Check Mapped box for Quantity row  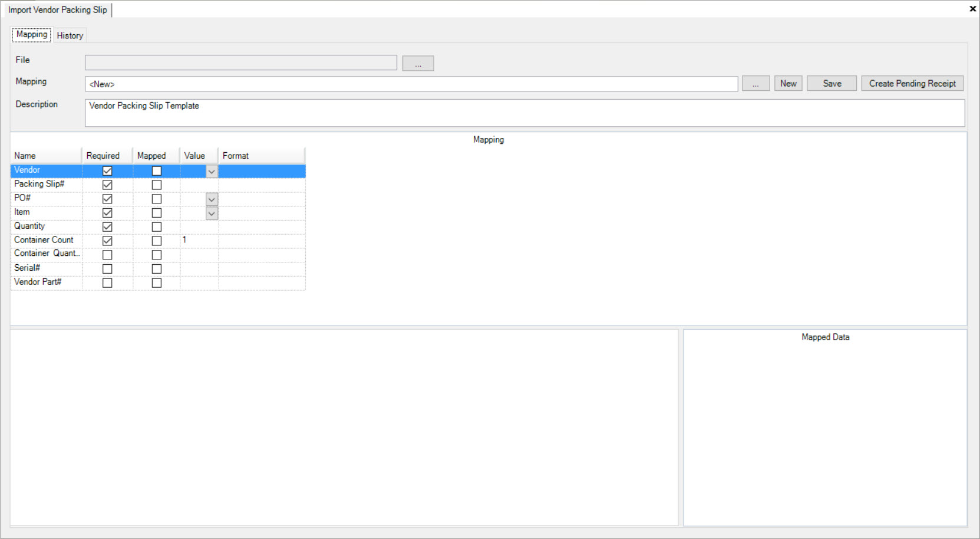(x=157, y=226)
